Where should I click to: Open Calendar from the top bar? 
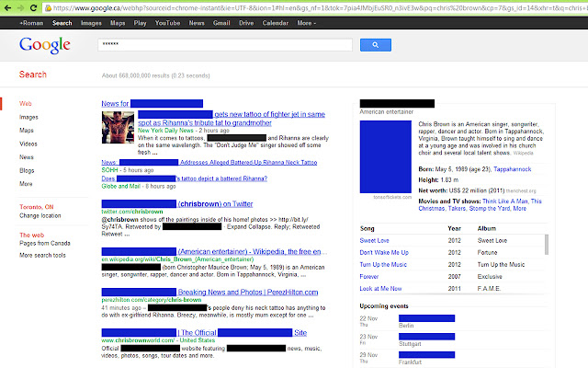coord(276,23)
